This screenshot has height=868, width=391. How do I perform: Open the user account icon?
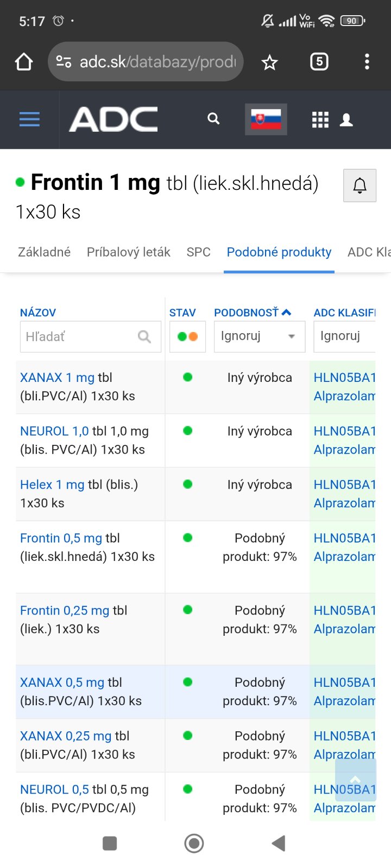click(x=346, y=120)
